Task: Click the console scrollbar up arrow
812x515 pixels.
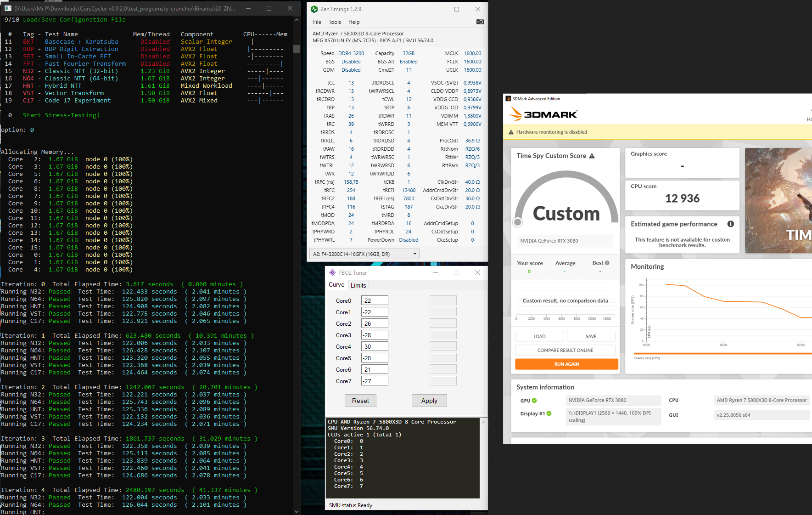Action: tap(297, 20)
